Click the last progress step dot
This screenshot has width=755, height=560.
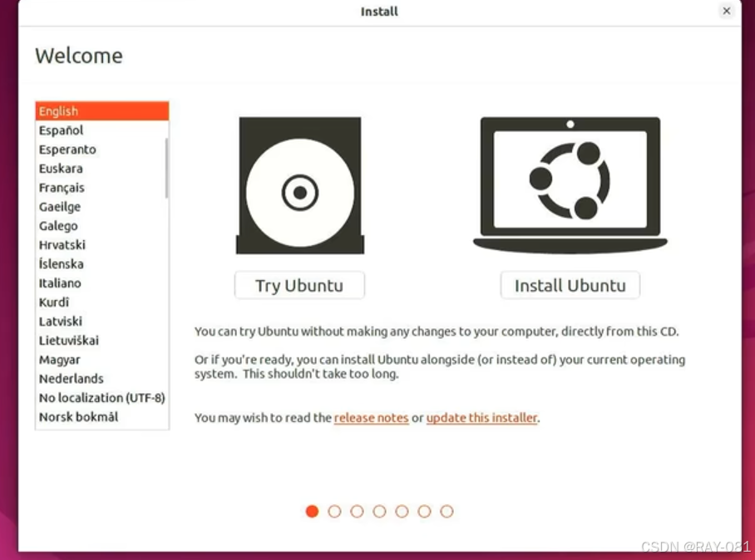pyautogui.click(x=447, y=512)
